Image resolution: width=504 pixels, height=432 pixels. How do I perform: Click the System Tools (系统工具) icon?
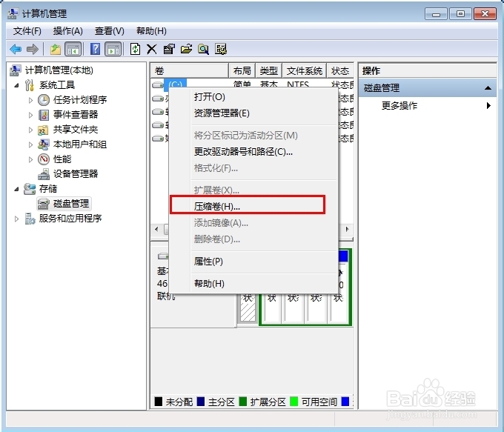[30, 85]
